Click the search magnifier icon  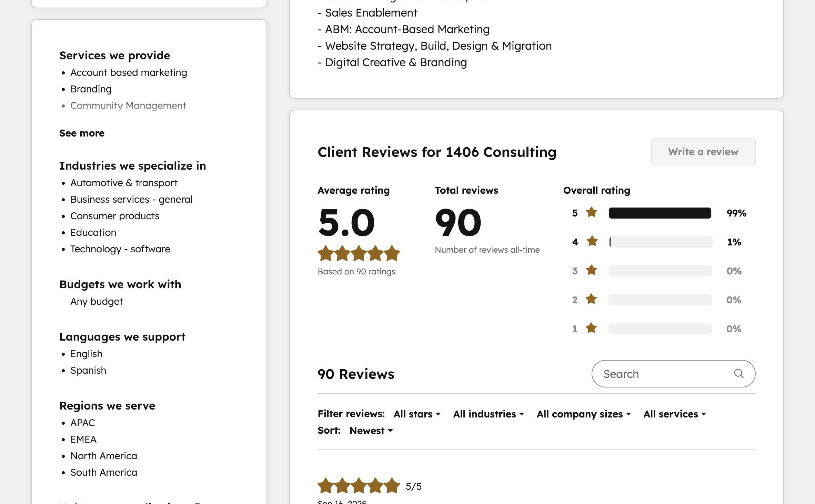click(x=738, y=373)
